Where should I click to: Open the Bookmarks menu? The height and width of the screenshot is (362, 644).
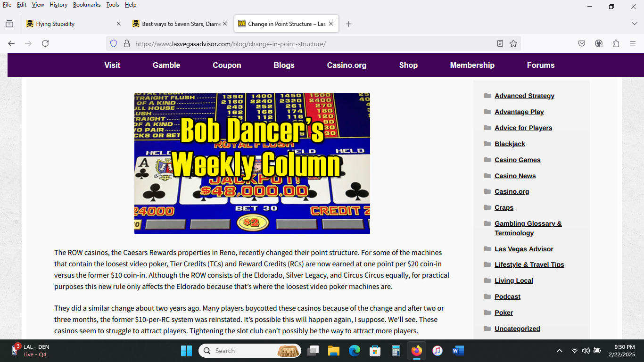(87, 5)
